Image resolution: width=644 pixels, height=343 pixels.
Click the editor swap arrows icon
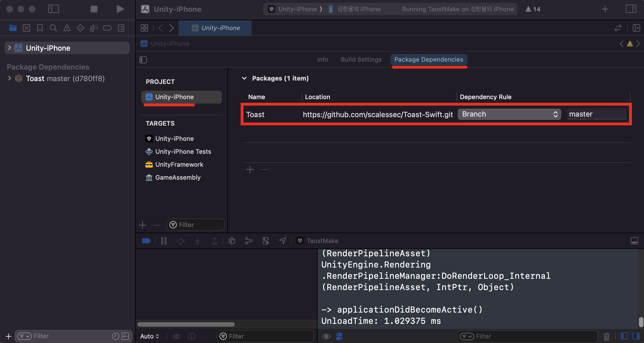(x=618, y=28)
